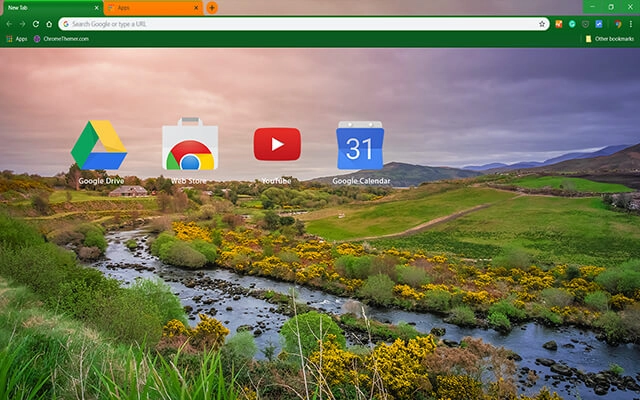Close the New Tab tab

(x=96, y=8)
